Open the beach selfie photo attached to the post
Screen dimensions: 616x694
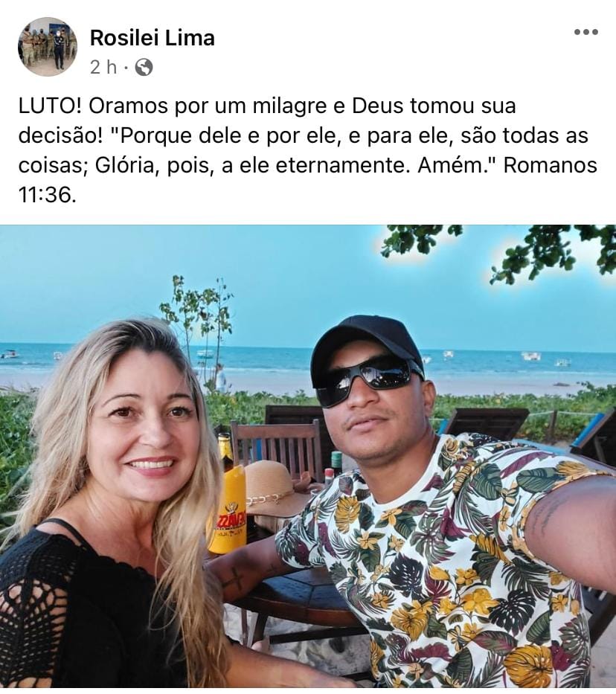pyautogui.click(x=308, y=456)
